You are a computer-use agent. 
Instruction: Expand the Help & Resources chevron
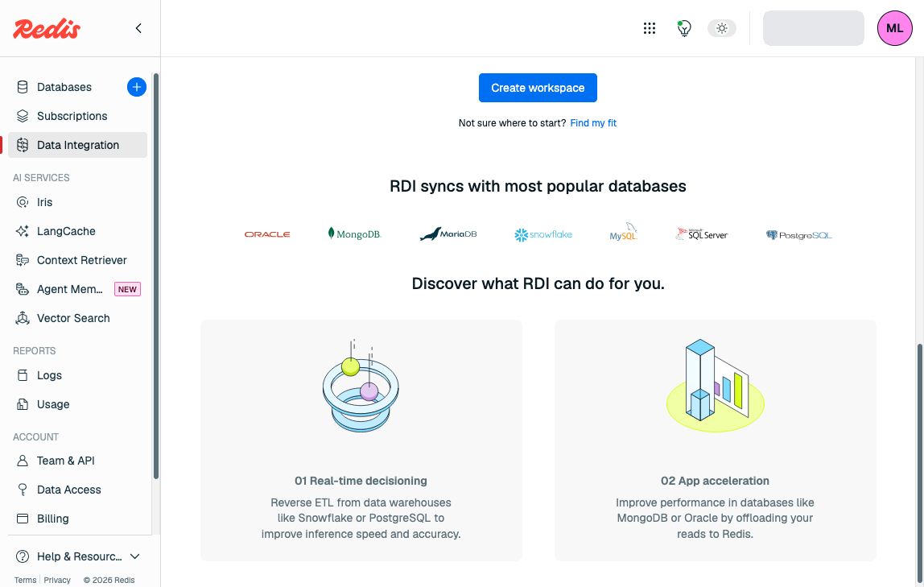tap(135, 556)
